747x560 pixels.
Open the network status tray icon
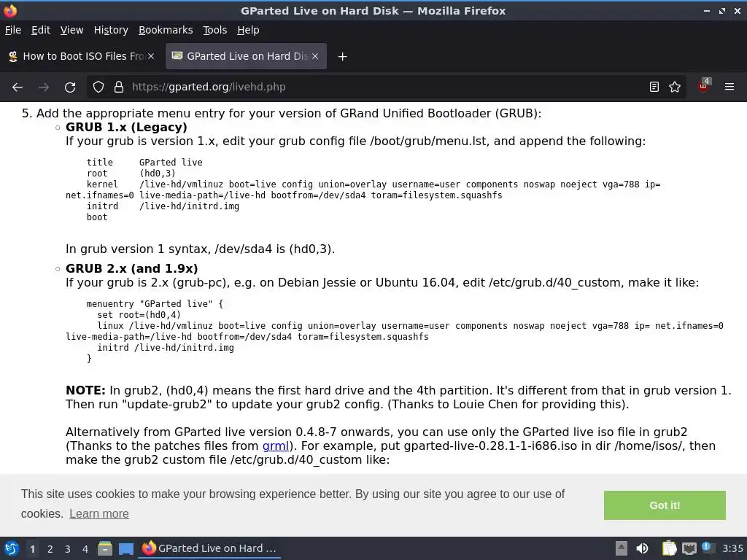[x=689, y=548]
